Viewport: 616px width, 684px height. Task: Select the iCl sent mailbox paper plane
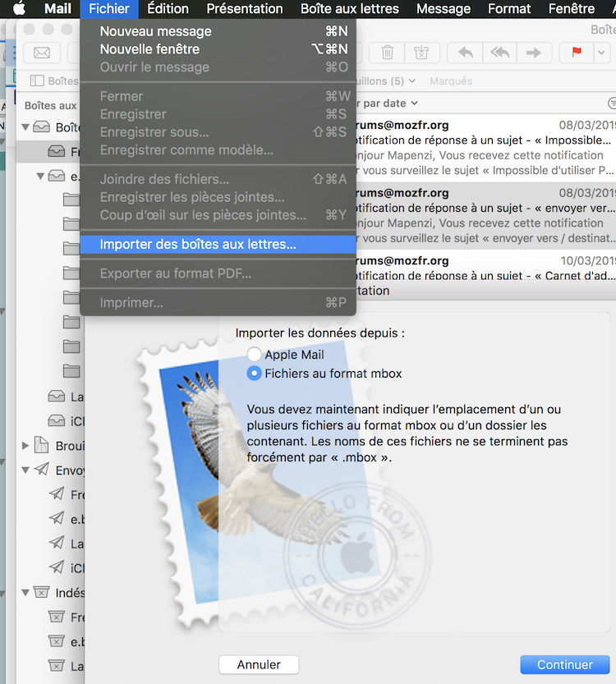click(57, 567)
